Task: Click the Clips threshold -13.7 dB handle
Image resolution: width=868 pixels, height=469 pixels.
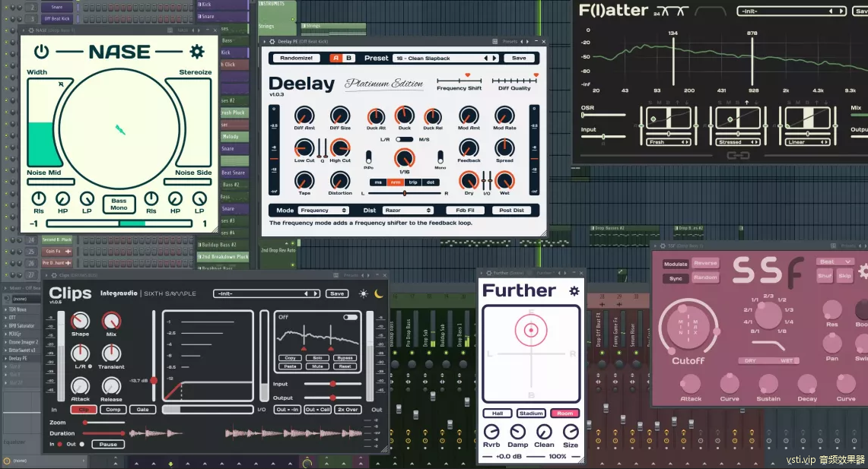Action: [154, 381]
